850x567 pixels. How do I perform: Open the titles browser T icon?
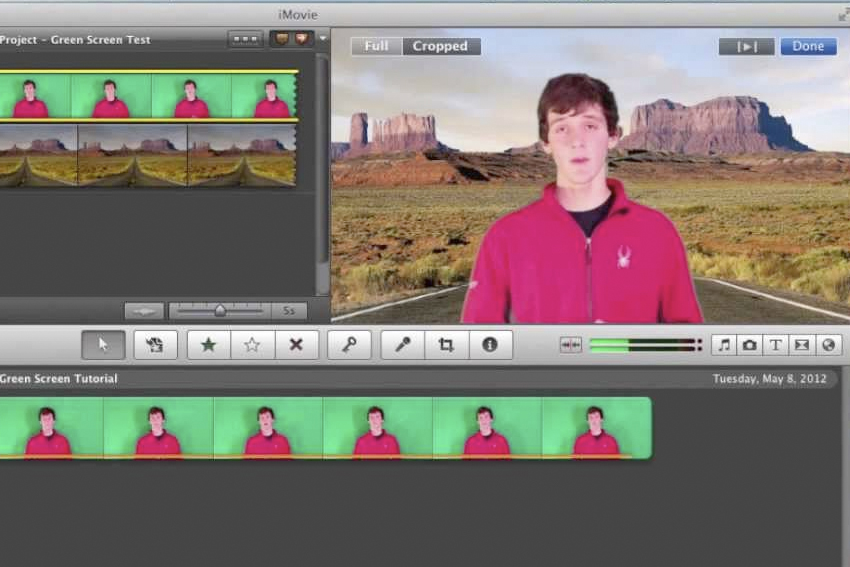pyautogui.click(x=776, y=345)
